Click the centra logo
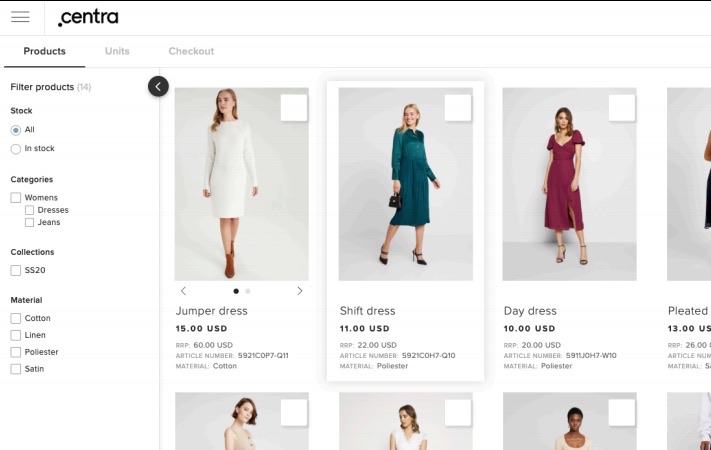This screenshot has width=711, height=450. (x=88, y=18)
